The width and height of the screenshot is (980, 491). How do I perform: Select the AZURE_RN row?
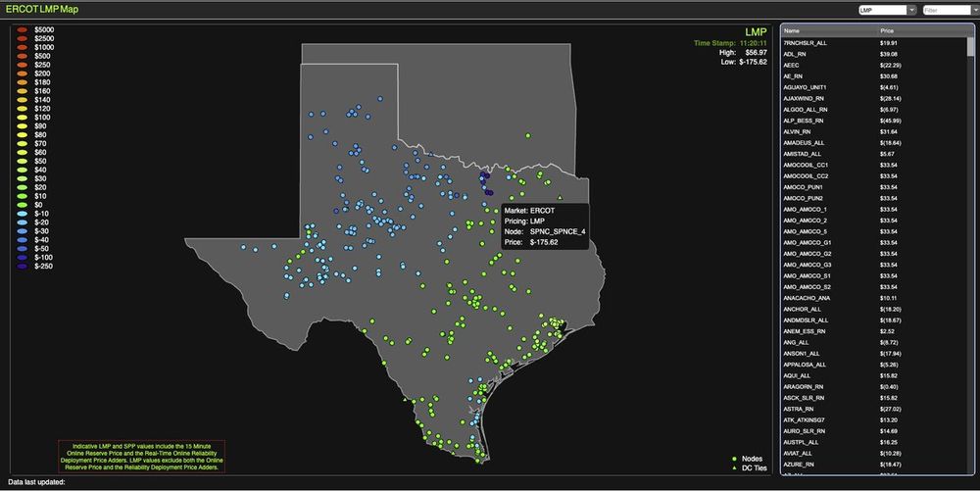(874, 465)
